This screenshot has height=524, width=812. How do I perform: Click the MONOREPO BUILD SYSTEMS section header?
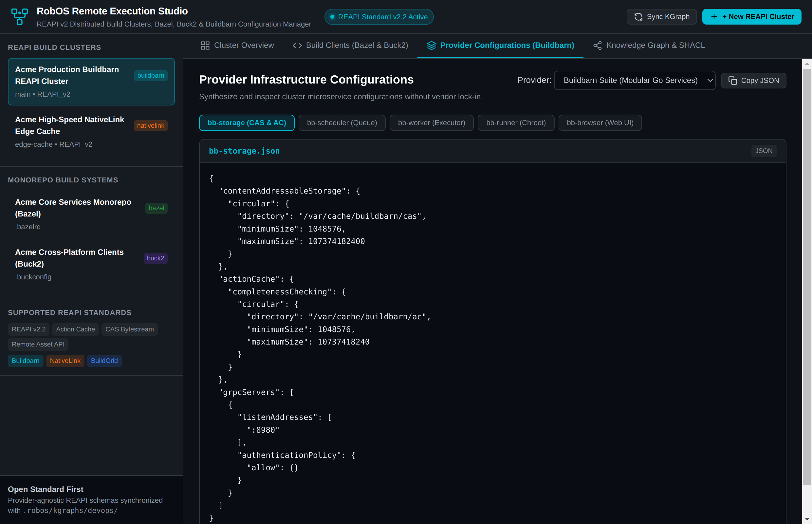click(63, 180)
